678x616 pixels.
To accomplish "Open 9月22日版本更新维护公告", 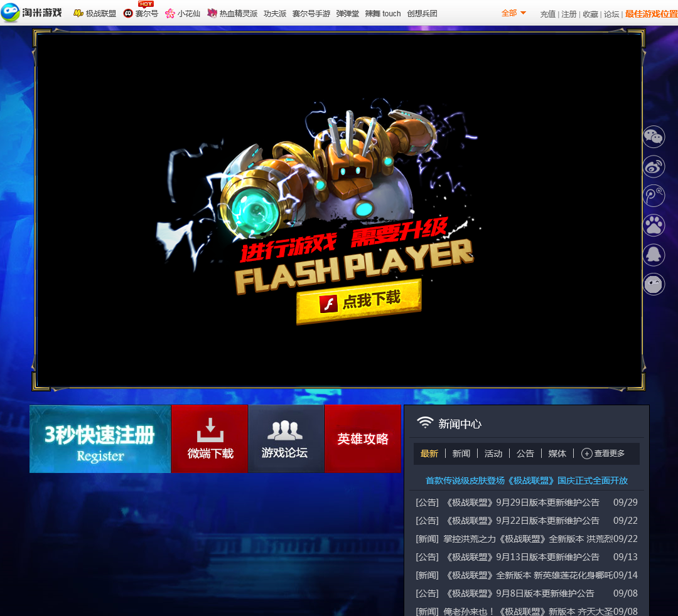I will click(x=523, y=521).
